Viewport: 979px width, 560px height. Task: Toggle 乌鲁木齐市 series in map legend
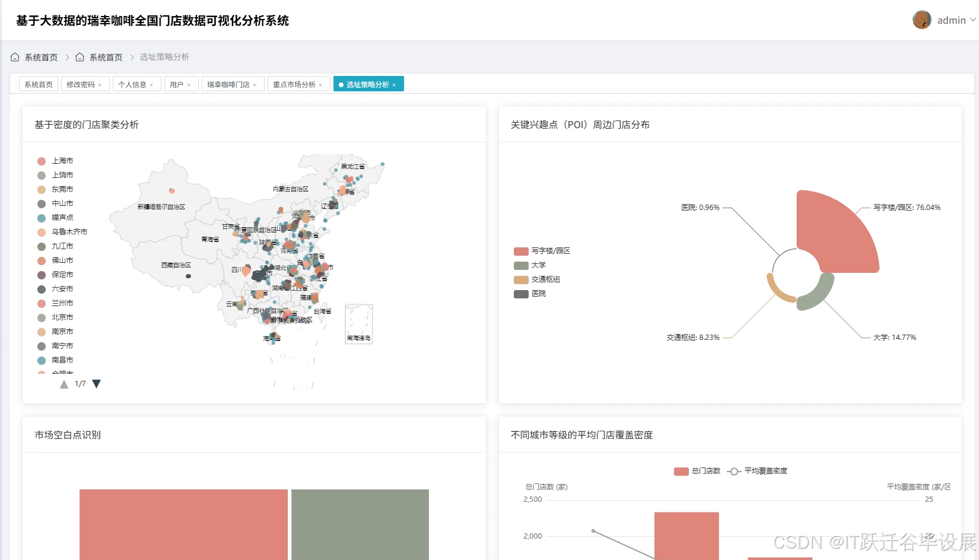click(62, 232)
